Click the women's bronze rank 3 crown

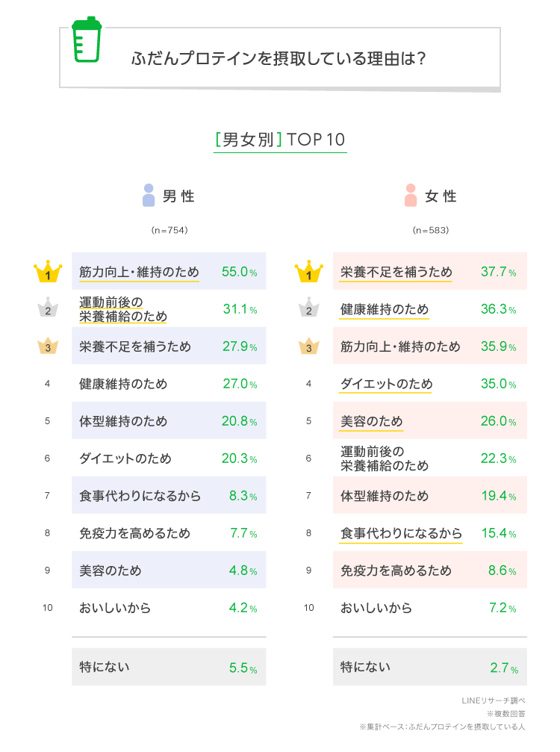coord(308,347)
